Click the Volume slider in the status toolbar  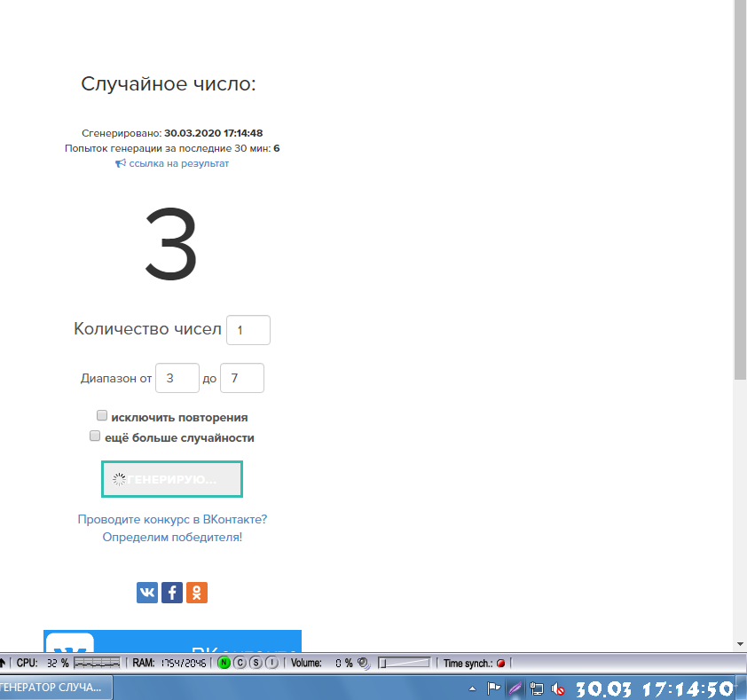coord(404,663)
